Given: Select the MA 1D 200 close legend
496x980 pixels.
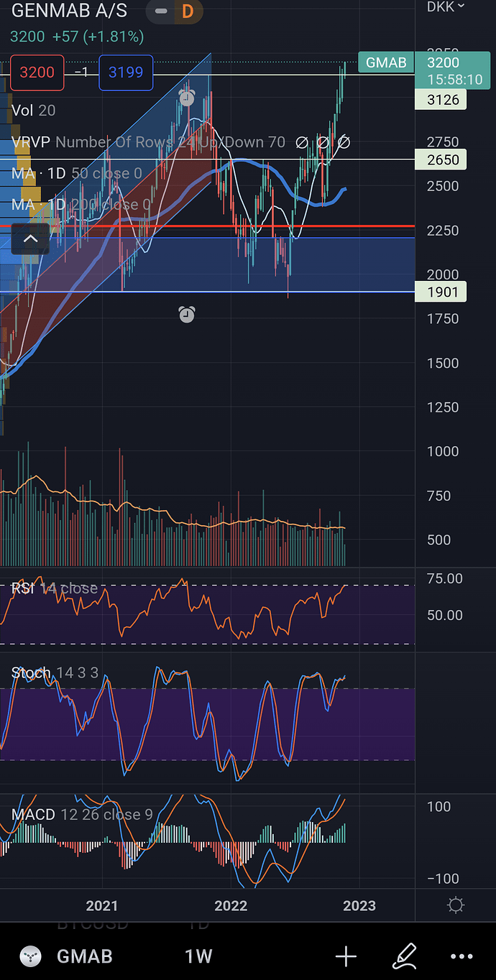Looking at the screenshot, I should pos(81,205).
